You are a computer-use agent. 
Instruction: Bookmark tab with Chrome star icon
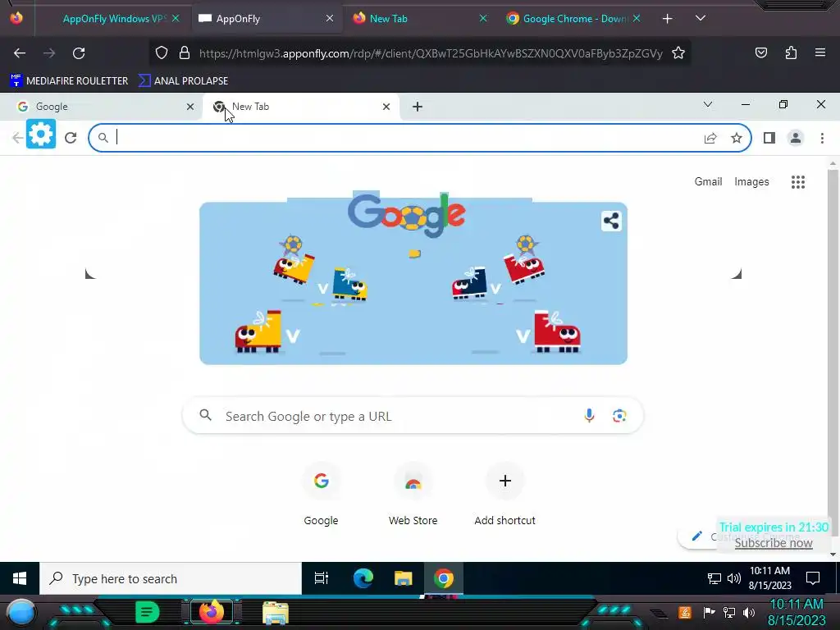(x=737, y=138)
